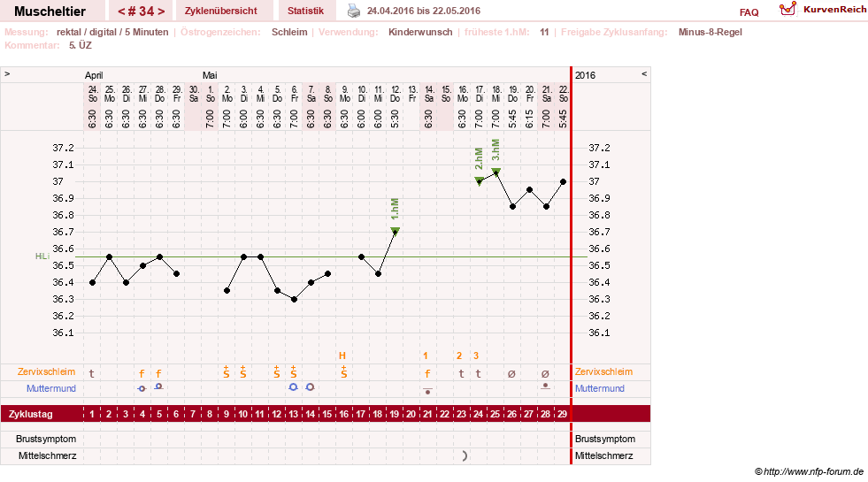Screen dimensions: 868x482
Task: Click green 1.hM triangle marker at 36.7
Action: point(396,230)
